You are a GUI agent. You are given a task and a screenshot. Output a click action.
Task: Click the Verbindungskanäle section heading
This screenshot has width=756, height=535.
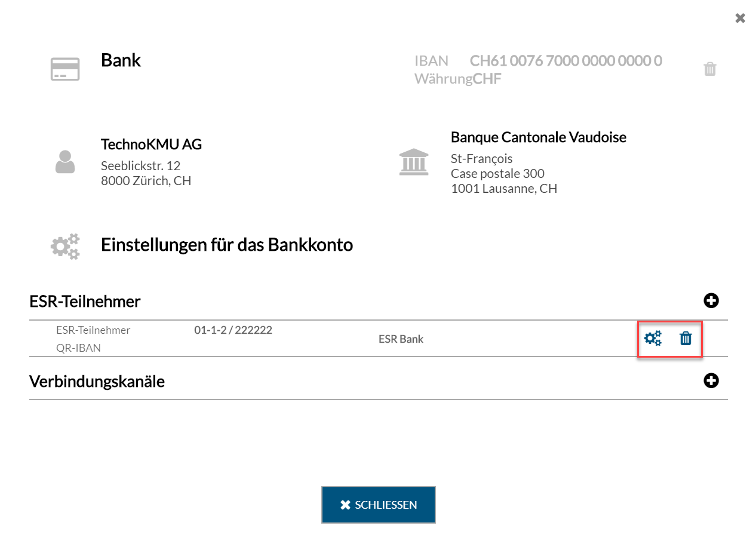tap(97, 381)
